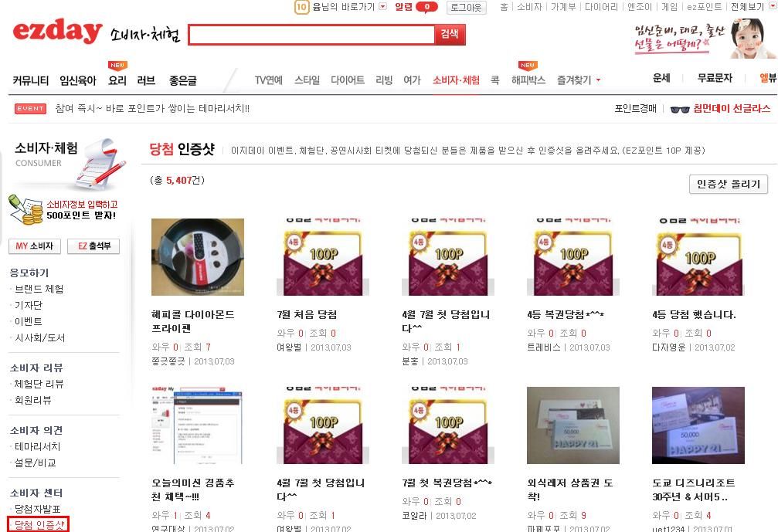
Task: Click the red 검색 search button
Action: [x=450, y=34]
